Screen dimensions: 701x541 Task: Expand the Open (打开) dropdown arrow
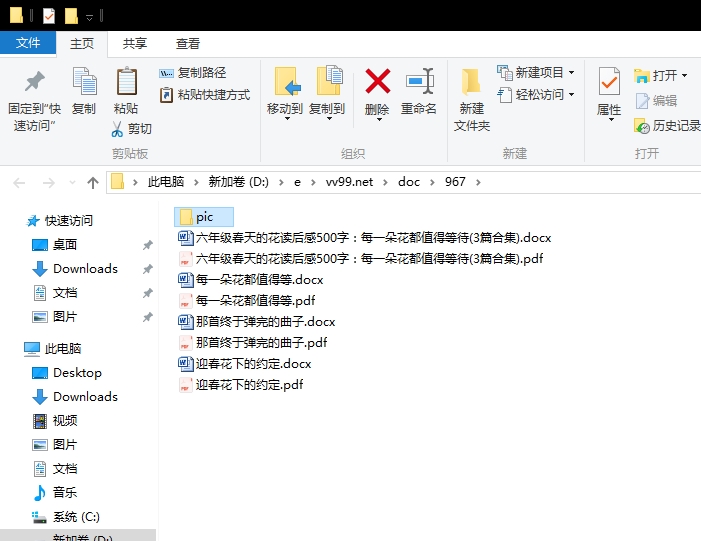click(x=684, y=76)
